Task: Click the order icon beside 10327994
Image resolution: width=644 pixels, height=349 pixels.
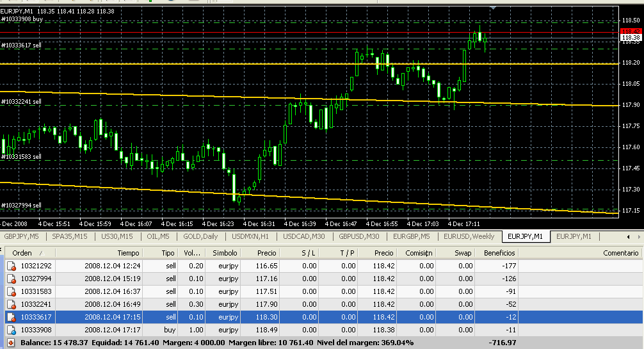Action: coord(11,278)
